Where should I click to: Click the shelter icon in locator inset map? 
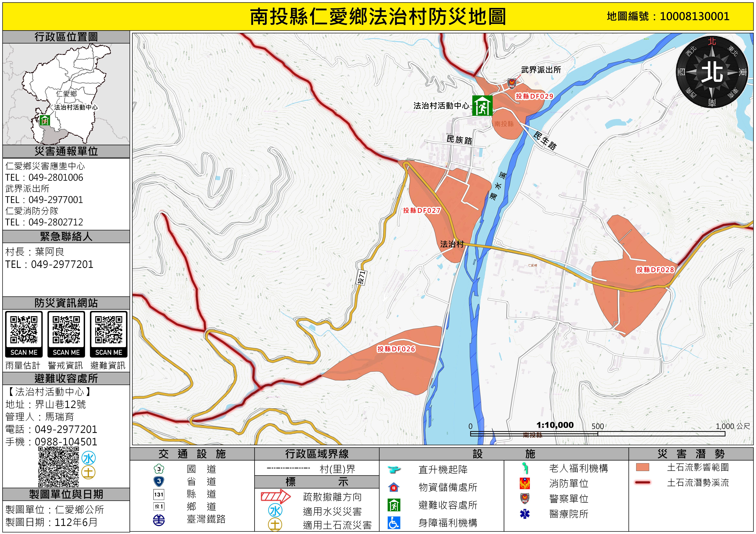[x=44, y=120]
